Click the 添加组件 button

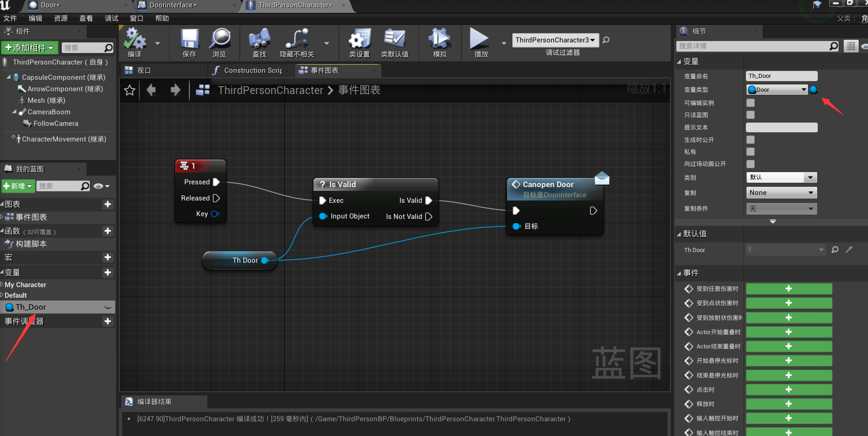click(x=29, y=48)
